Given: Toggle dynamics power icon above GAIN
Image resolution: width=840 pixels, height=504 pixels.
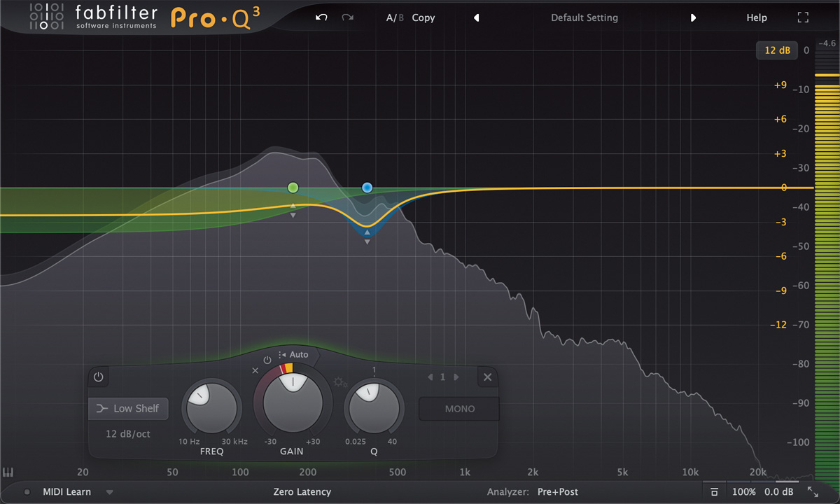Looking at the screenshot, I should click(267, 360).
